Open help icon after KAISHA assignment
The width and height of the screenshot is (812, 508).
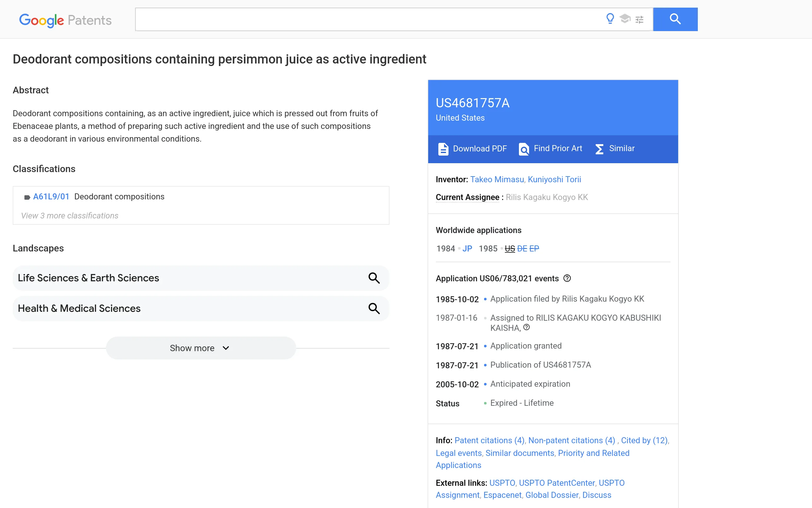click(x=527, y=327)
